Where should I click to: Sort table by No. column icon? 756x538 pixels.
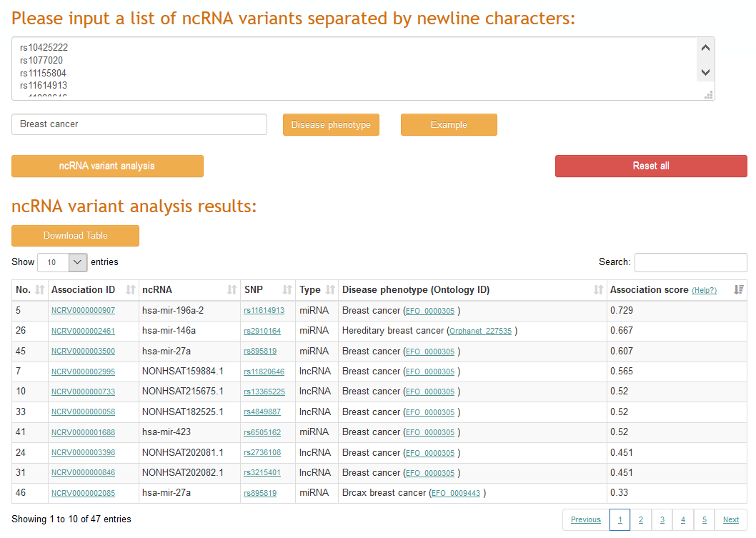pos(39,290)
